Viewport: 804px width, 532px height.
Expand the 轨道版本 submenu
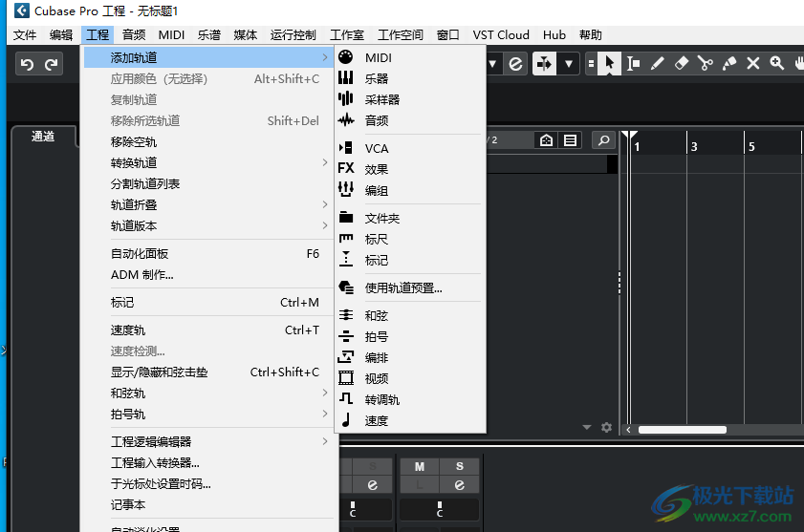[x=208, y=225]
